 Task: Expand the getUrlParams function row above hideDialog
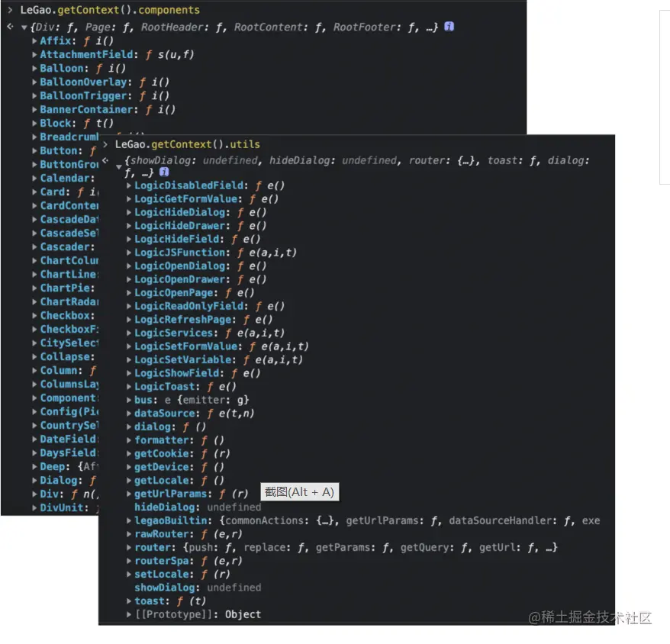pos(129,494)
